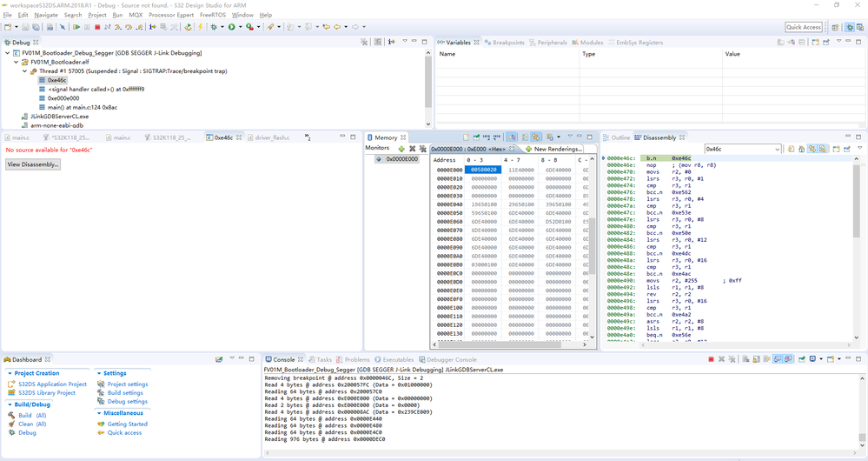Terminate the console process with red square
The image size is (868, 461).
point(711,359)
